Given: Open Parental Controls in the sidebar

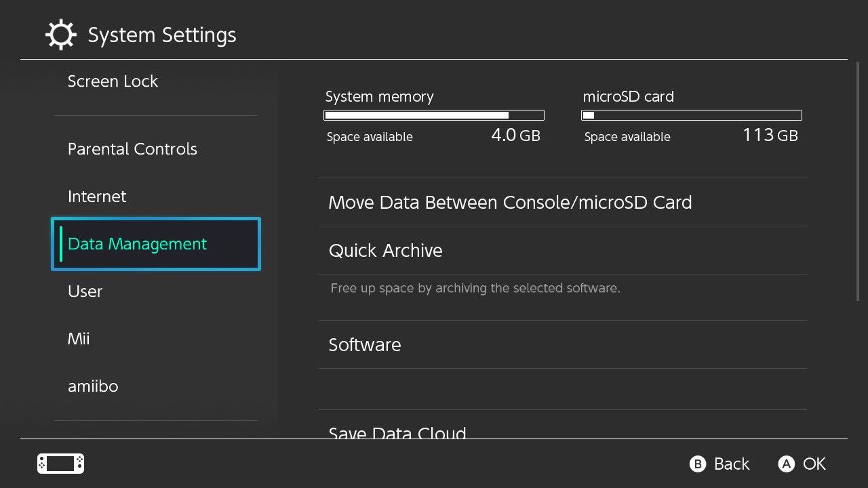Looking at the screenshot, I should (156, 149).
